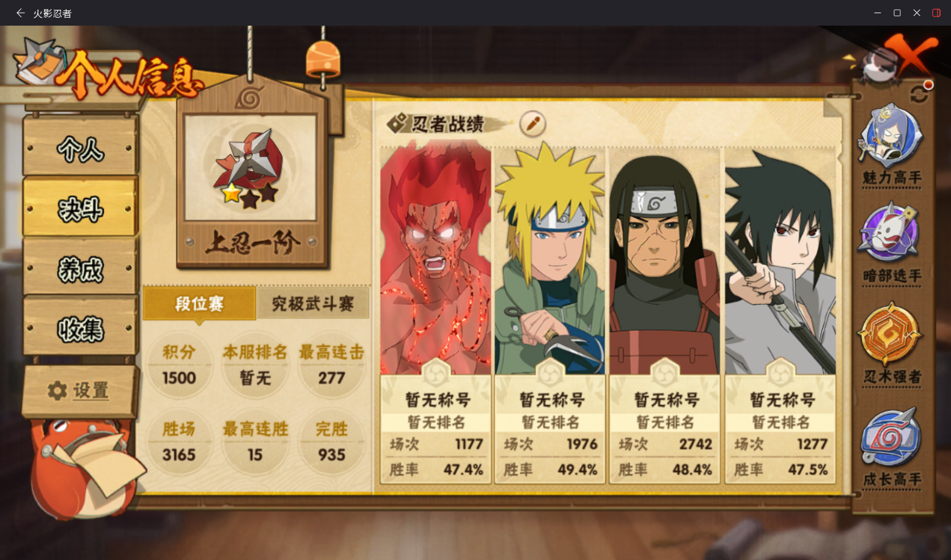
Task: Pick the Sasuke ninja card with 1277 matches
Action: [780, 315]
